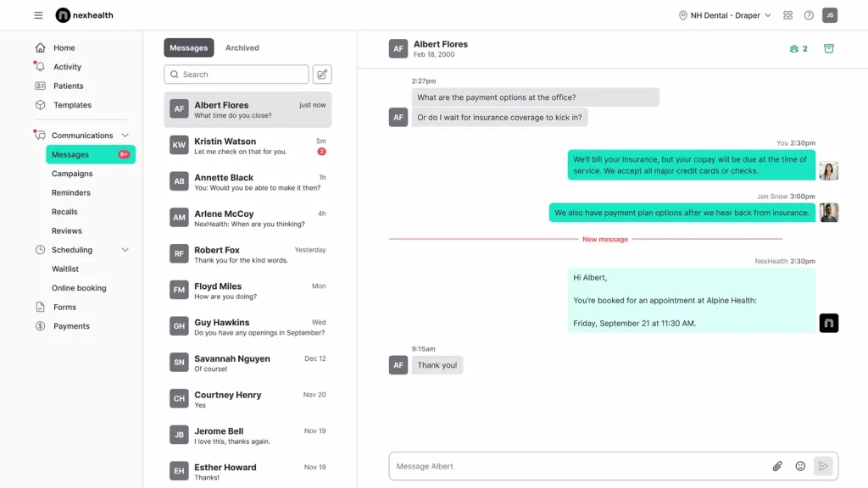Click the Messages 9+ notification badge
This screenshot has width=868, height=488.
pyautogui.click(x=124, y=154)
